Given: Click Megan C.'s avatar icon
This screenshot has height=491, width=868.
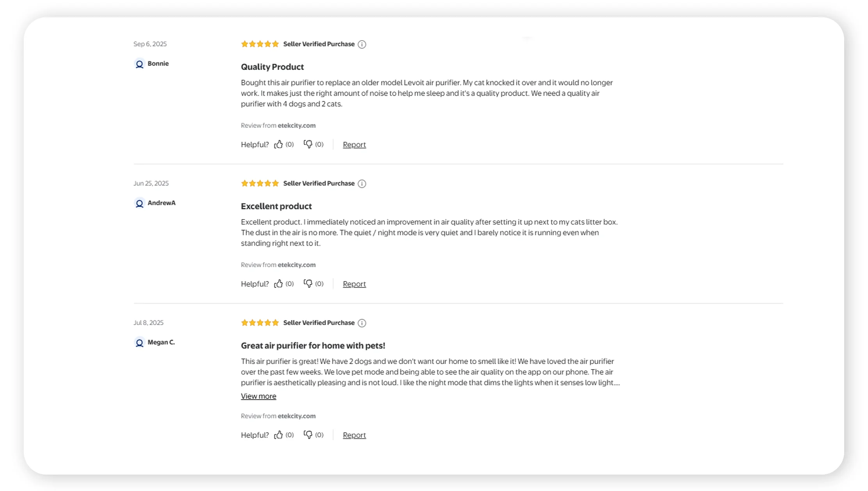Looking at the screenshot, I should click(139, 343).
